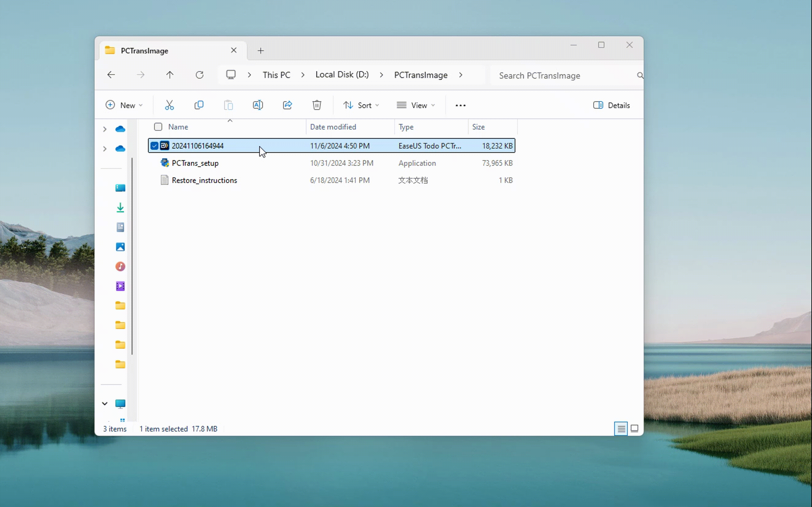The width and height of the screenshot is (812, 507).
Task: Click the Copy icon in toolbar
Action: coord(199,105)
